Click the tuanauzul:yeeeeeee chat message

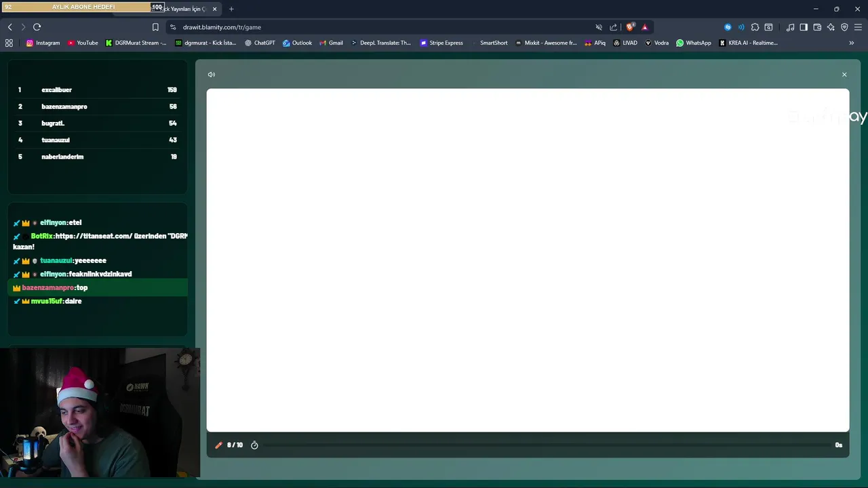pos(60,260)
